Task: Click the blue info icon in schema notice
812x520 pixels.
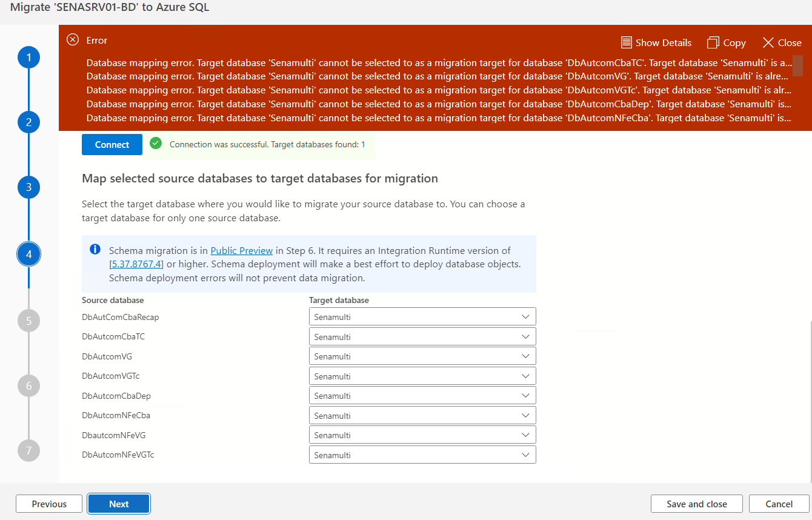Action: point(95,249)
